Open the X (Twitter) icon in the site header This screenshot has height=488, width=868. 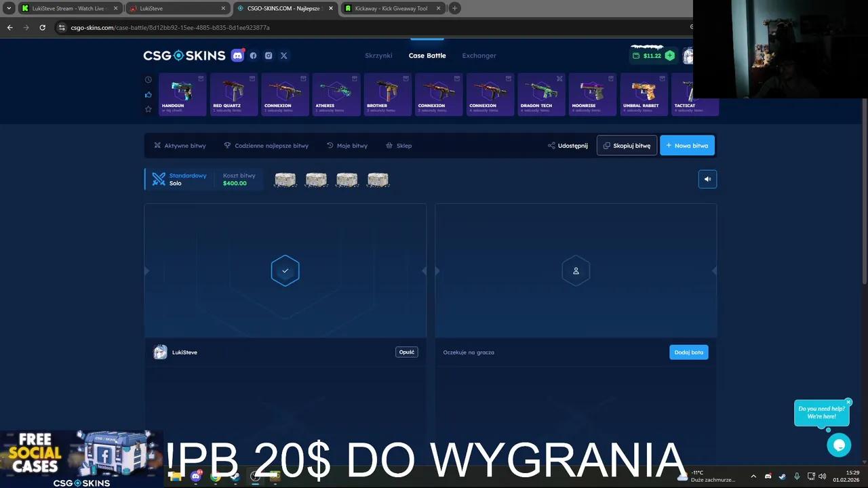point(283,56)
